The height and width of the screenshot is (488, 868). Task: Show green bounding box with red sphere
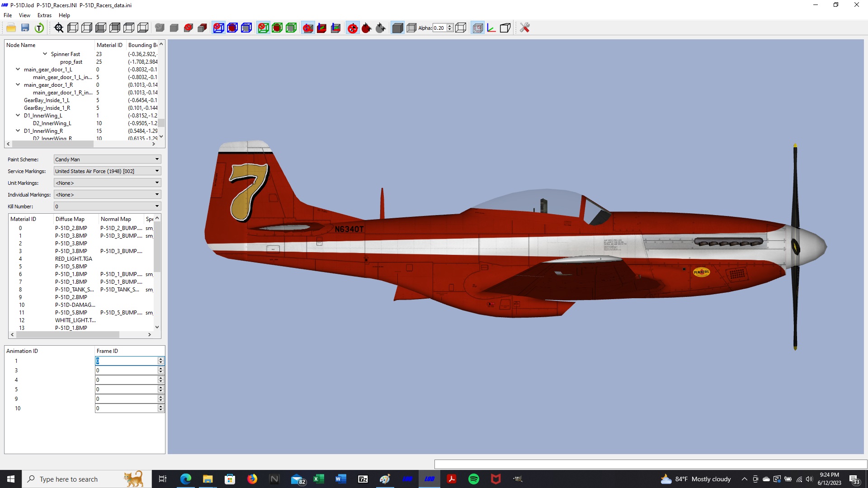coord(277,28)
